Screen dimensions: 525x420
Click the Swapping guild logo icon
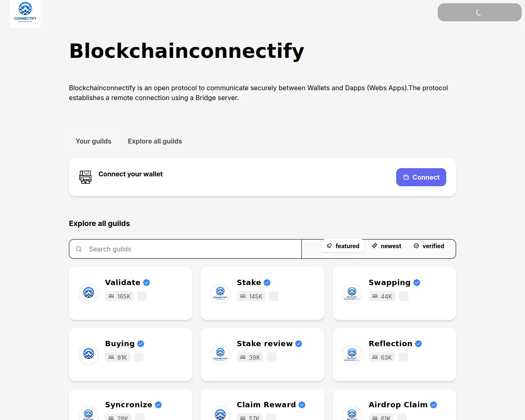click(352, 293)
